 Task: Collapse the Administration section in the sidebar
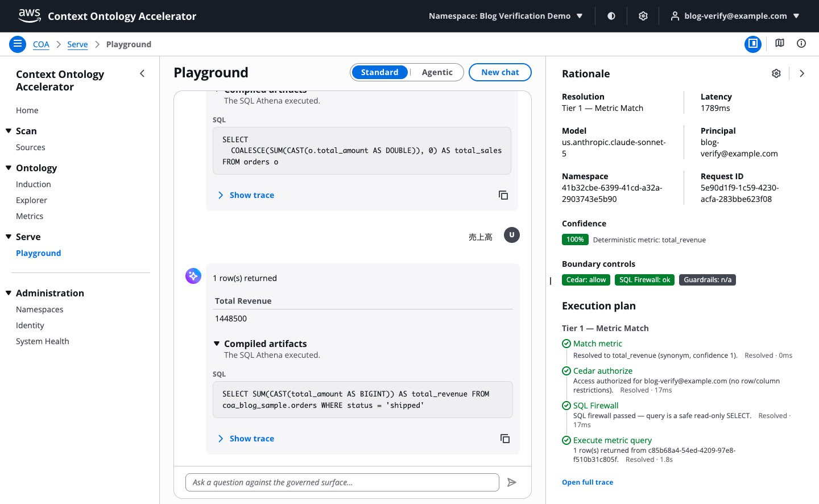[9, 293]
